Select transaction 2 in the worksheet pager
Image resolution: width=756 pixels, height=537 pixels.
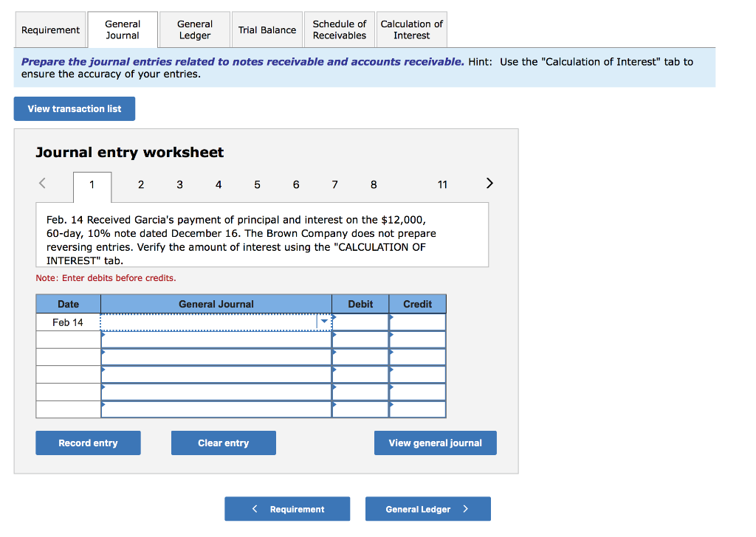click(141, 184)
